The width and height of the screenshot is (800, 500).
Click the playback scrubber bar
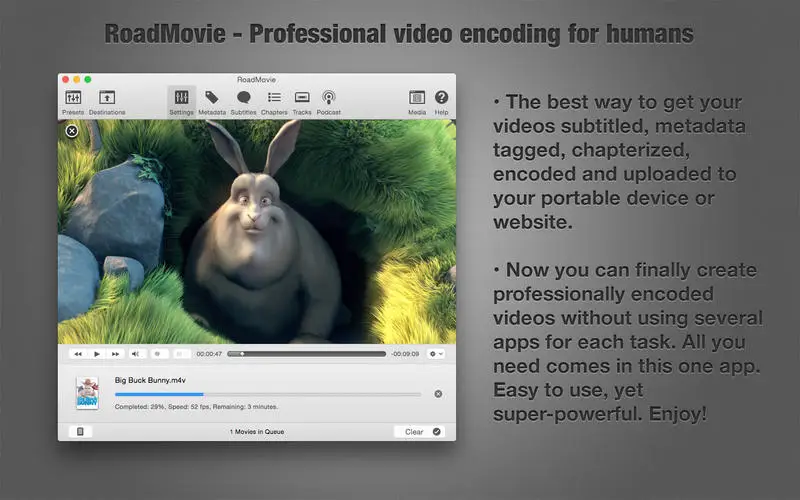[x=307, y=354]
